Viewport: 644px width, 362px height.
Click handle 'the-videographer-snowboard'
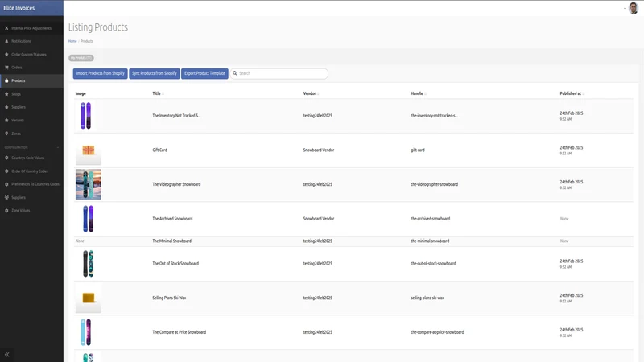(434, 184)
